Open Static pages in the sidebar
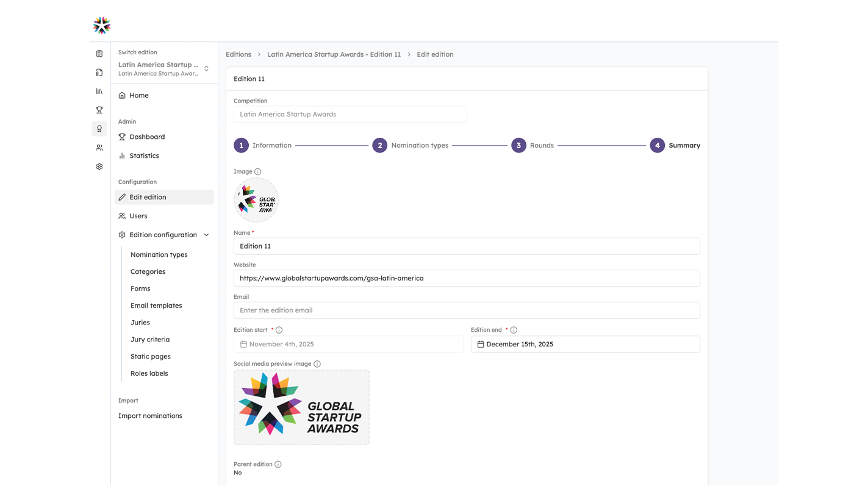The height and width of the screenshot is (497, 868). (x=151, y=357)
